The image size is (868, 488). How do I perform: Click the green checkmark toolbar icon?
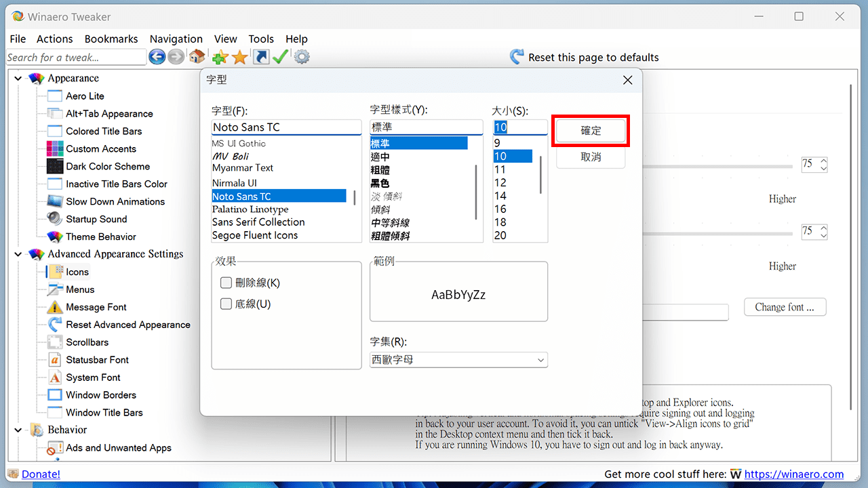pyautogui.click(x=280, y=57)
